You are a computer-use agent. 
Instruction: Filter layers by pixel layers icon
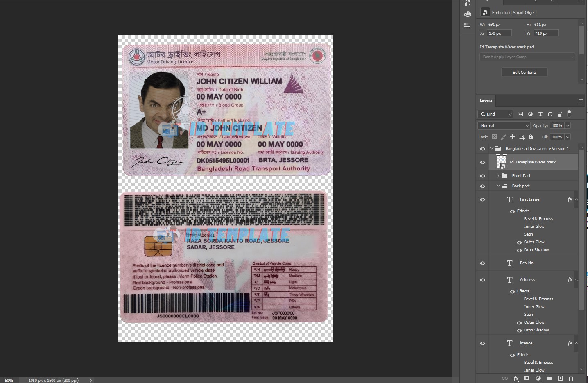pos(520,114)
